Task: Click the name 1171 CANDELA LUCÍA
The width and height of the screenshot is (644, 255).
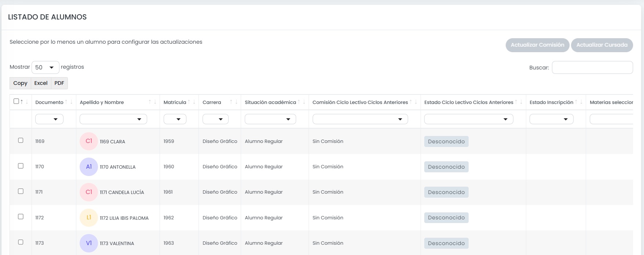Action: tap(122, 192)
